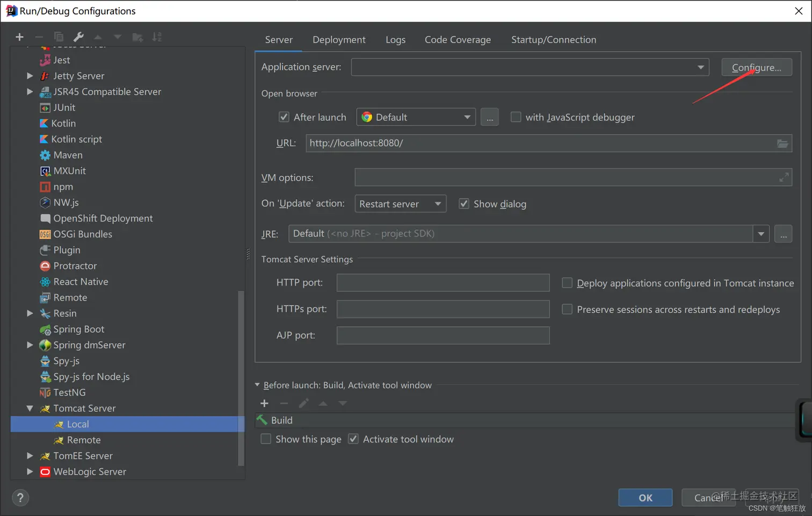Toggle After launch checkbox

284,117
